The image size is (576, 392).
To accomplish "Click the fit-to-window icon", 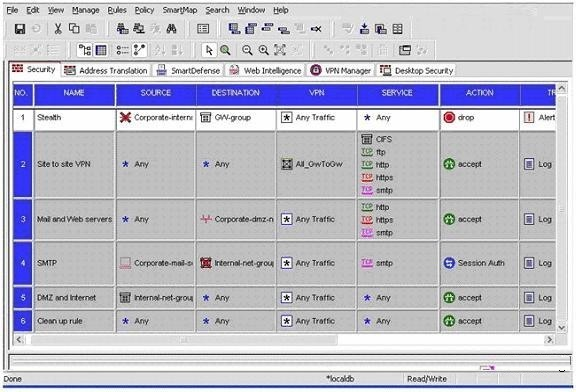I will tap(280, 50).
